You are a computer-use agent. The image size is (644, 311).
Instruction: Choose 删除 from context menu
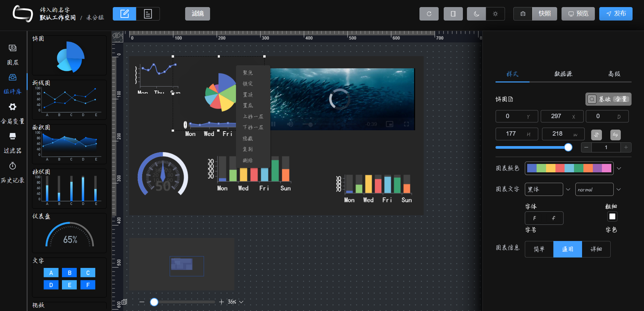coord(253,161)
